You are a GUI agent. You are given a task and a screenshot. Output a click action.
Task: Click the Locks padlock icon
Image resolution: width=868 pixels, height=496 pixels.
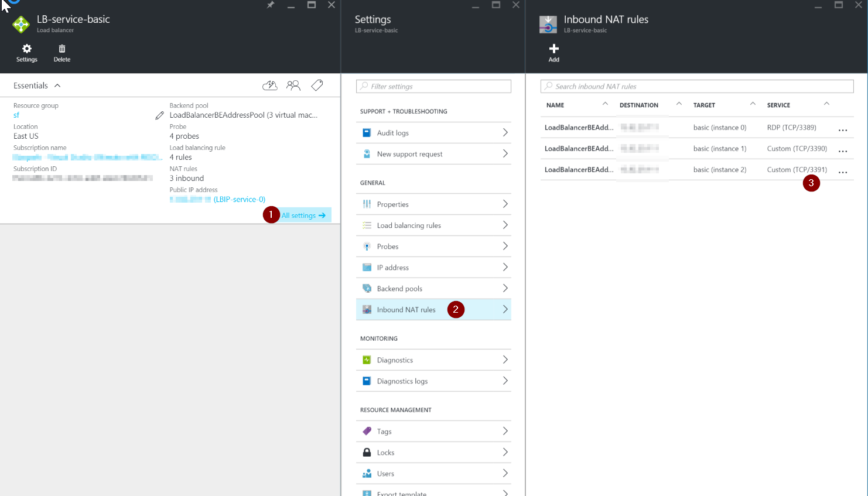click(x=367, y=453)
